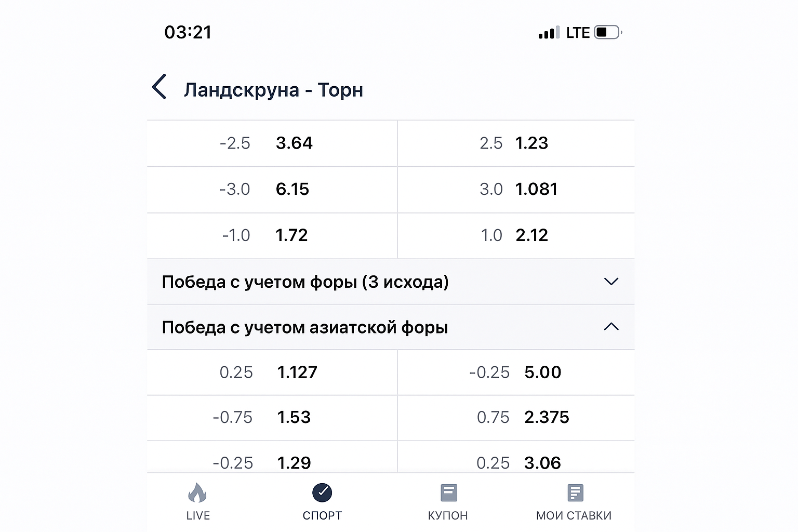The height and width of the screenshot is (532, 798).
Task: Tap the 'Победа с учетом азиатской форы' header
Action: coord(305,327)
